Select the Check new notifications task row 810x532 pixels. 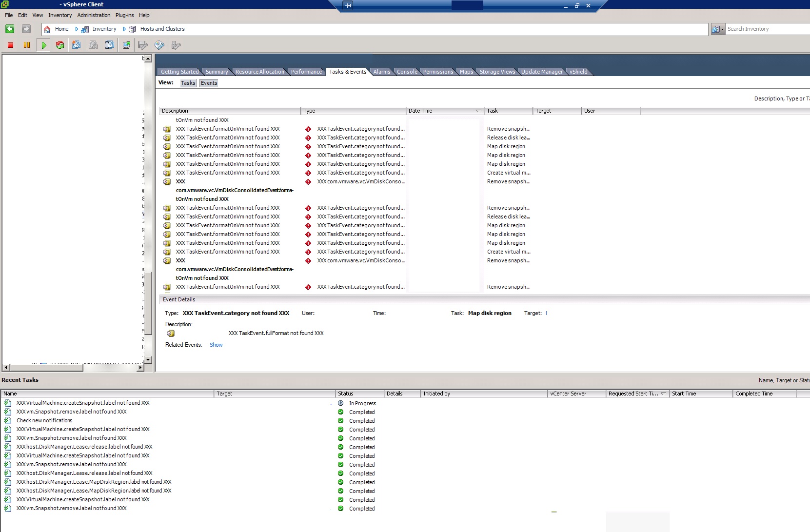coord(405,420)
